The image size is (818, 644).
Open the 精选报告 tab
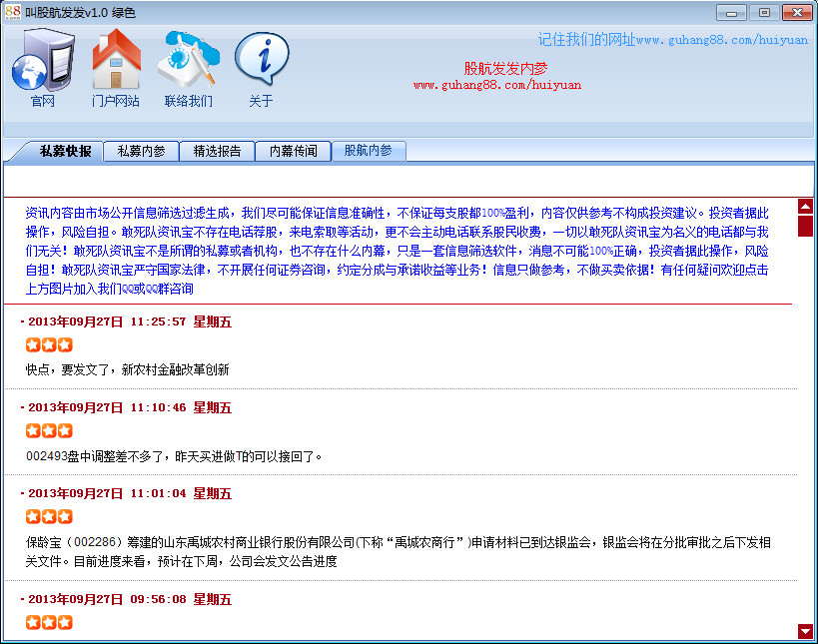[217, 151]
